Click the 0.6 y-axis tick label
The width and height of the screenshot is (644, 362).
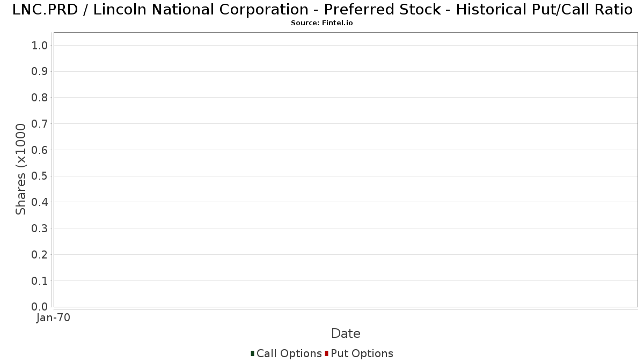[40, 150]
